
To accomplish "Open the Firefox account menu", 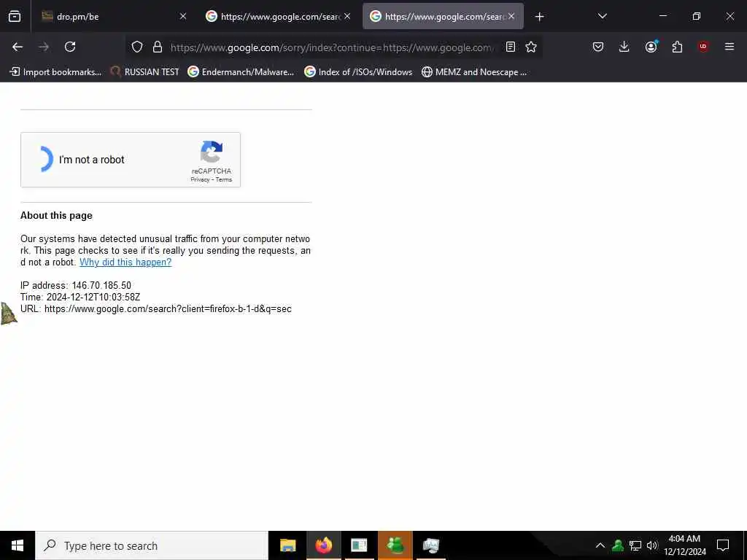I will [651, 47].
